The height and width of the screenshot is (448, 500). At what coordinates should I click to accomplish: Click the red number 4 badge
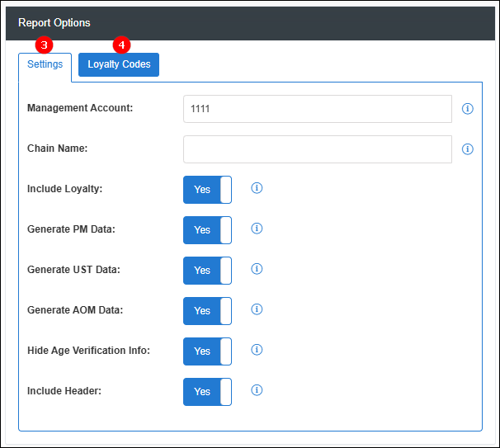coord(121,45)
